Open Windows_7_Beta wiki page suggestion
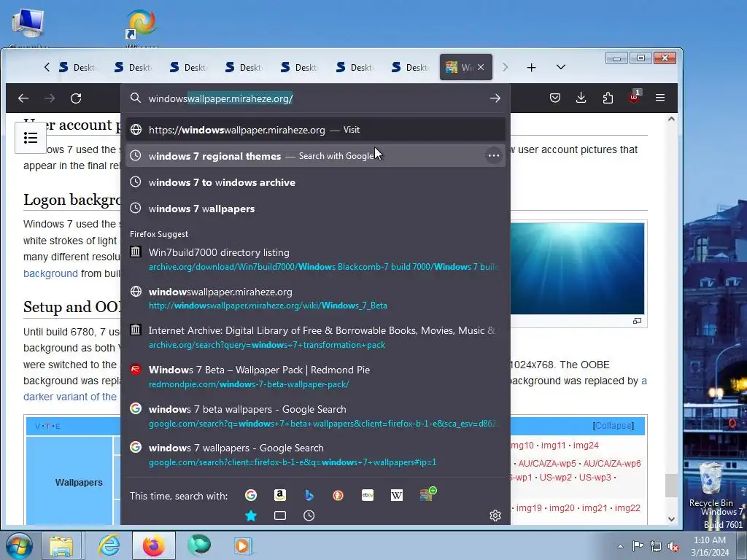Screen dimensions: 747x560 coord(315,298)
